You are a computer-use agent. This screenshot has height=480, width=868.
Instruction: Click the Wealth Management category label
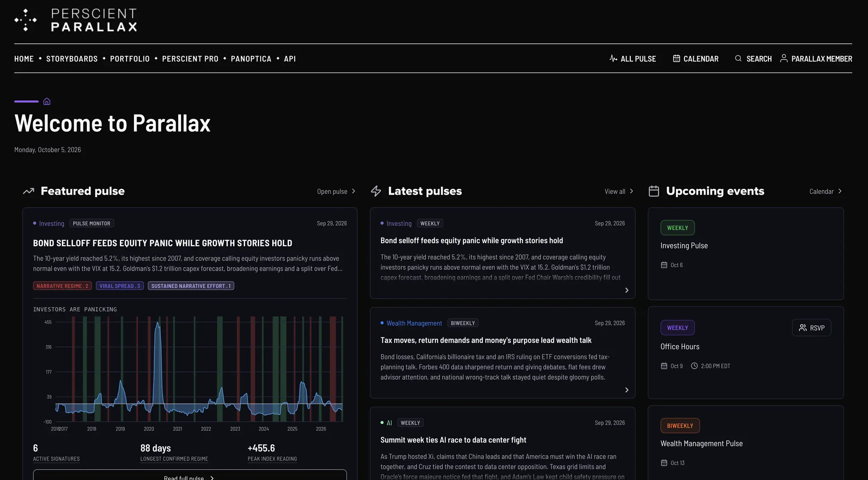pyautogui.click(x=414, y=323)
